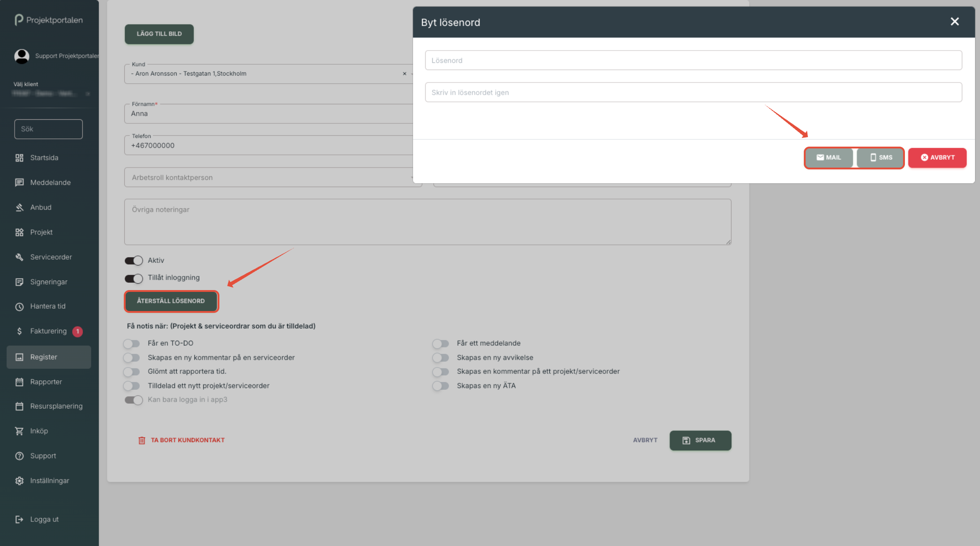Click trash icon for Ta bort kundkontakt

(142, 440)
